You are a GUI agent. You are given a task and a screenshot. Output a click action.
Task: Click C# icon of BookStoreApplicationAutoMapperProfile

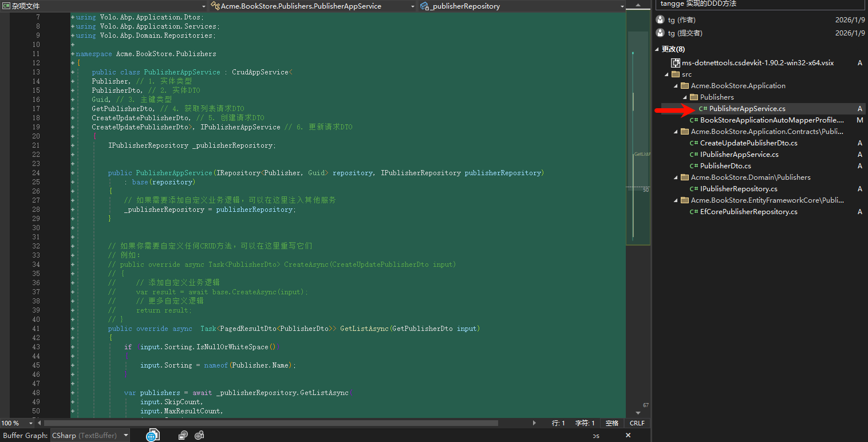(x=694, y=120)
